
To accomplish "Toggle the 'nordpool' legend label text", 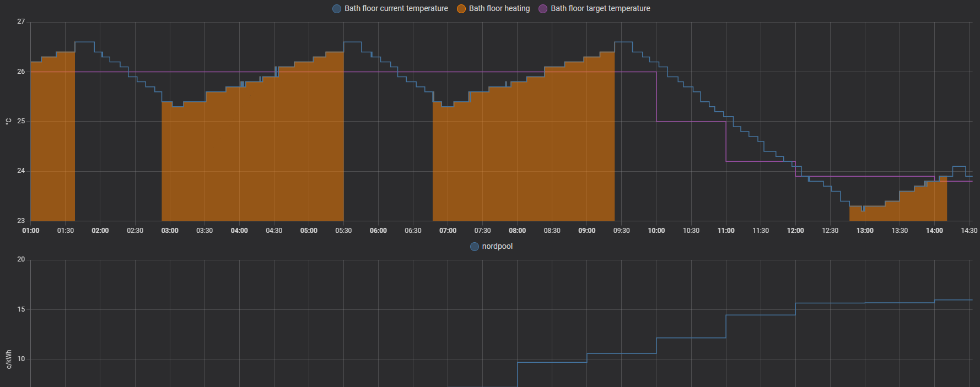I will point(497,247).
